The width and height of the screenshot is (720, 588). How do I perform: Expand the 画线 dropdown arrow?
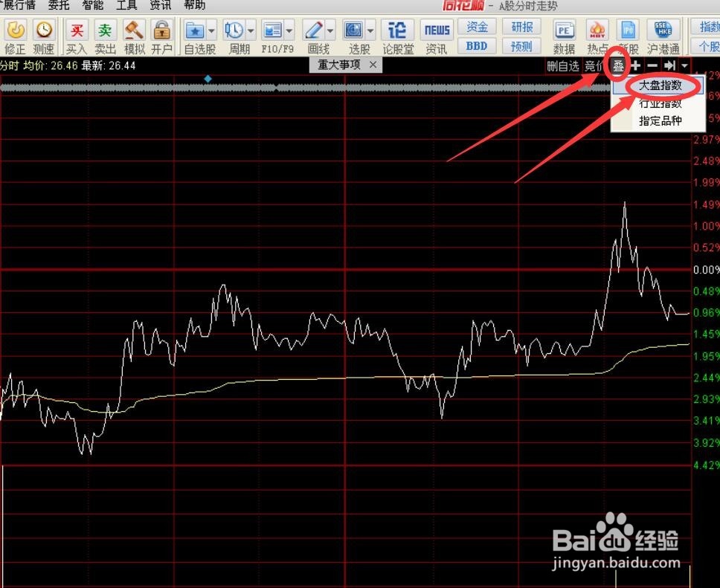click(x=330, y=31)
